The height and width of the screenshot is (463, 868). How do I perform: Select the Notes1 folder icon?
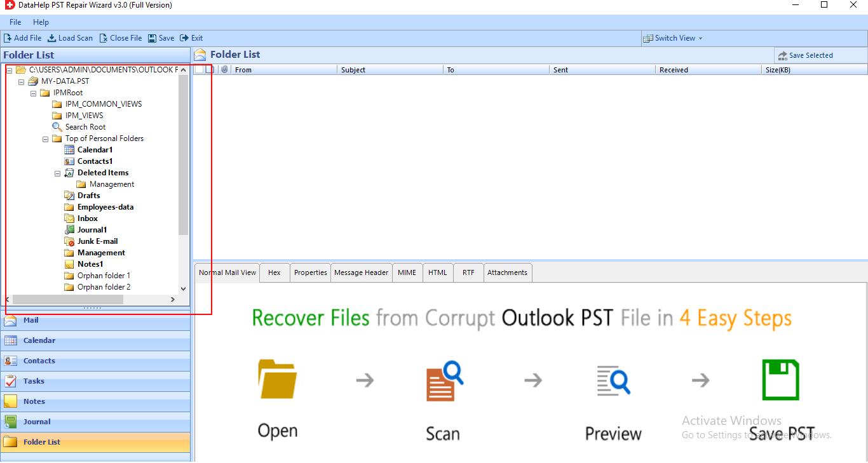tap(69, 264)
